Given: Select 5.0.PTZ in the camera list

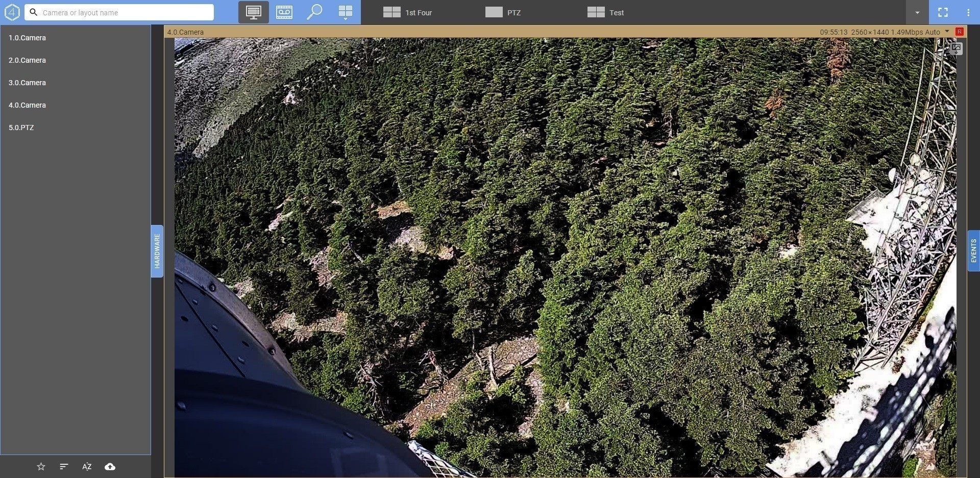Looking at the screenshot, I should click(21, 128).
